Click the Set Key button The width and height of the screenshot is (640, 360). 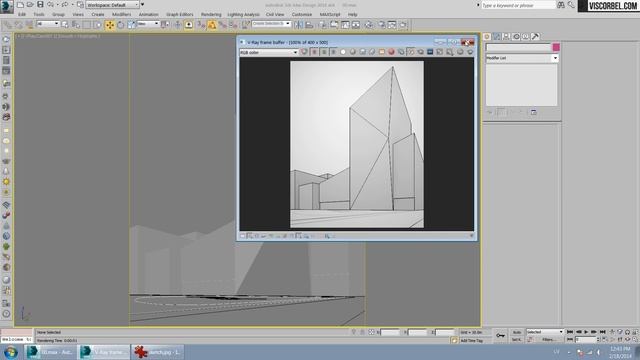517,340
